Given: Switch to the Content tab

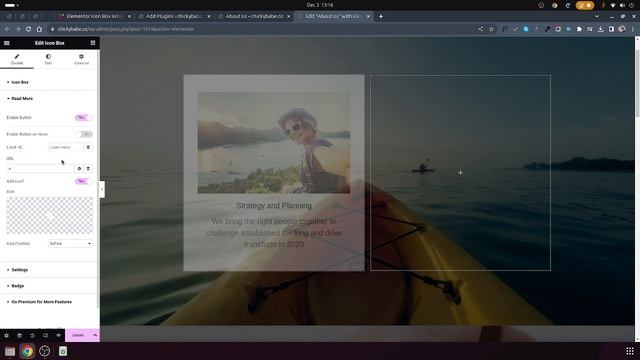Looking at the screenshot, I should pyautogui.click(x=17, y=59).
